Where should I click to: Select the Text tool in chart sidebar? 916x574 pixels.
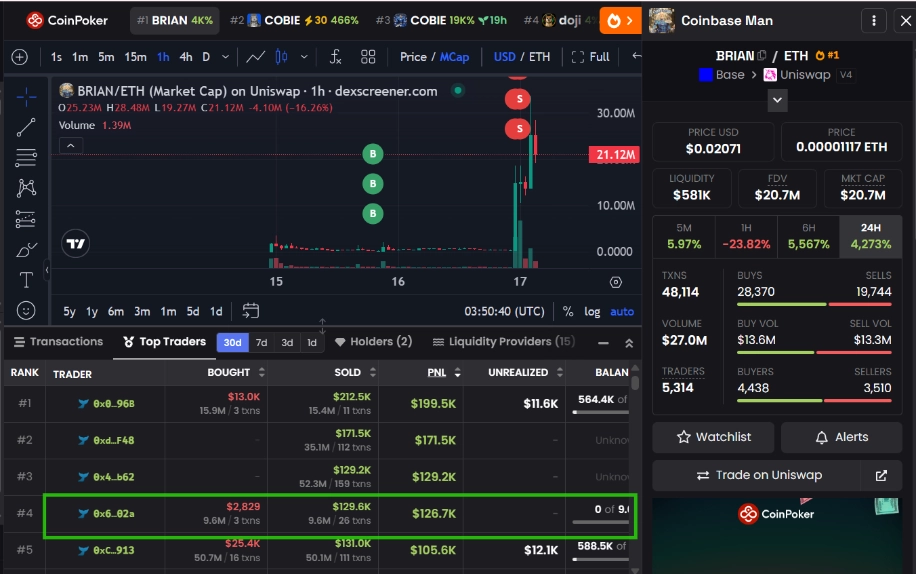pyautogui.click(x=26, y=280)
